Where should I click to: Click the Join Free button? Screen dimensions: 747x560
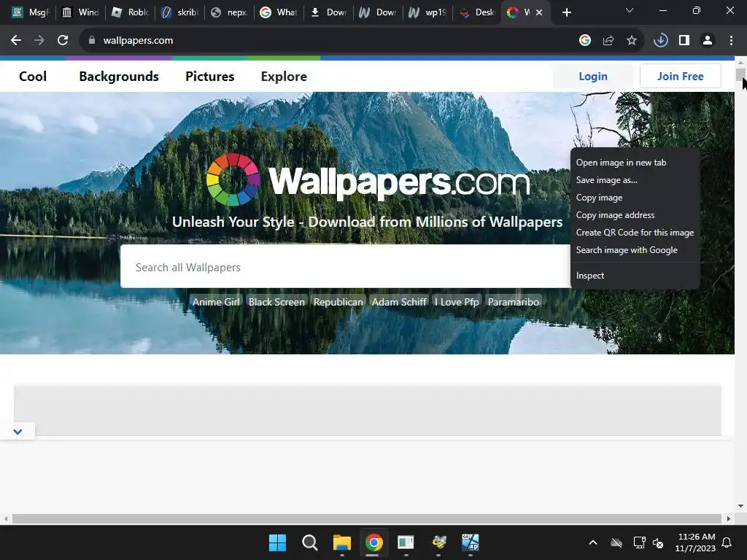click(x=681, y=76)
